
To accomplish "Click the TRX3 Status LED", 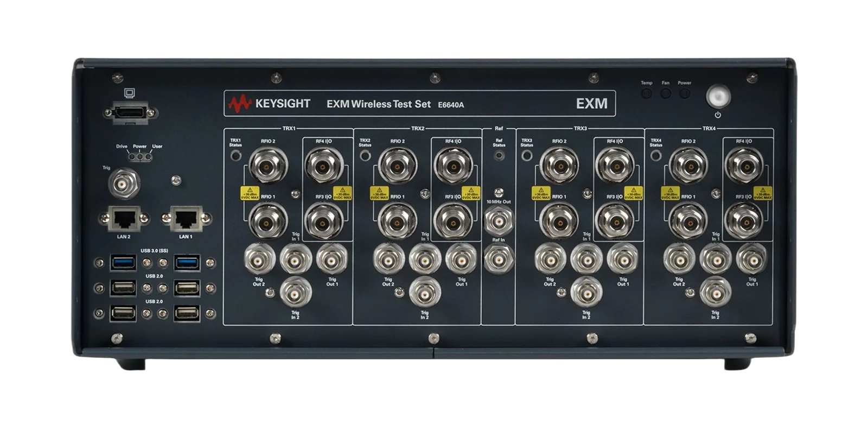I will click(x=526, y=156).
